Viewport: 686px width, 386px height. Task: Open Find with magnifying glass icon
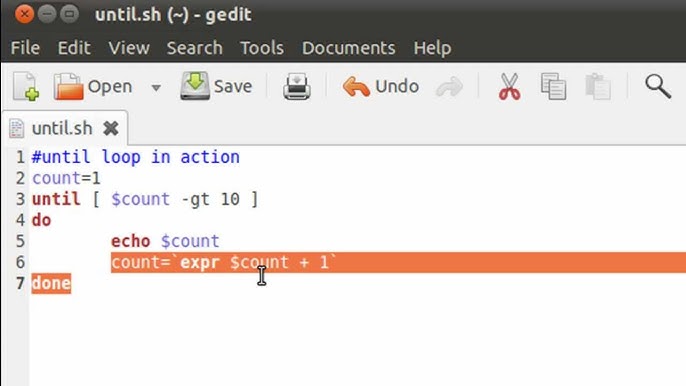coord(658,86)
